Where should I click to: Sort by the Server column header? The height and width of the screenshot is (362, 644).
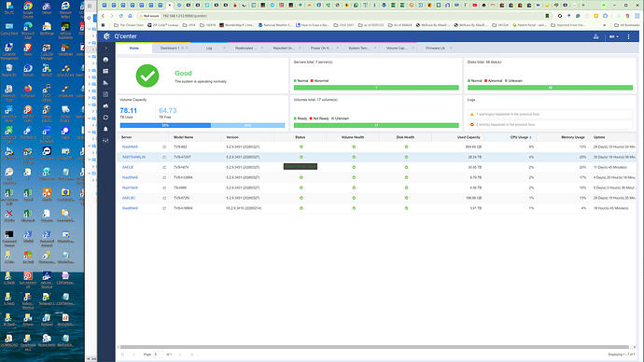[x=127, y=137]
